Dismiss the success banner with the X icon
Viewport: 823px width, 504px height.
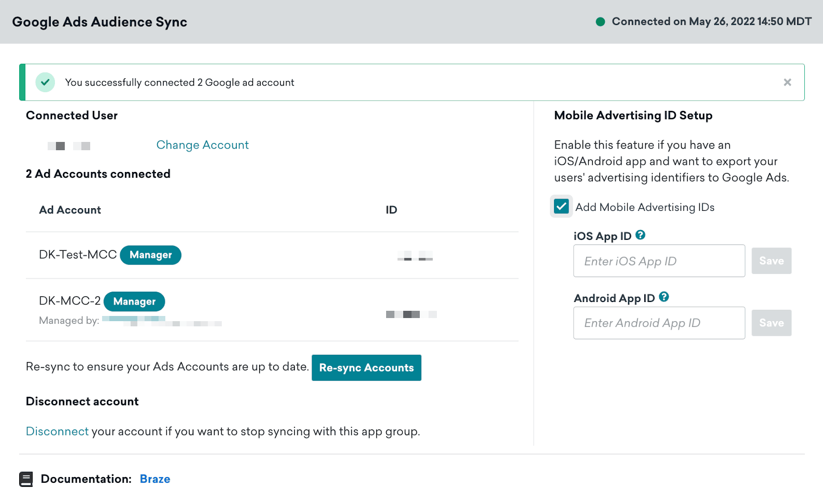pos(787,82)
